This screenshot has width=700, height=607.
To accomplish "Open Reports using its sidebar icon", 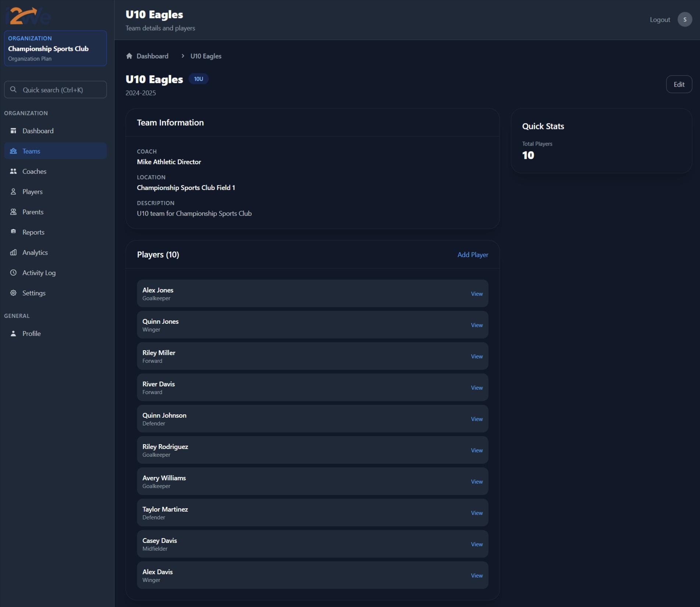I will pyautogui.click(x=14, y=232).
